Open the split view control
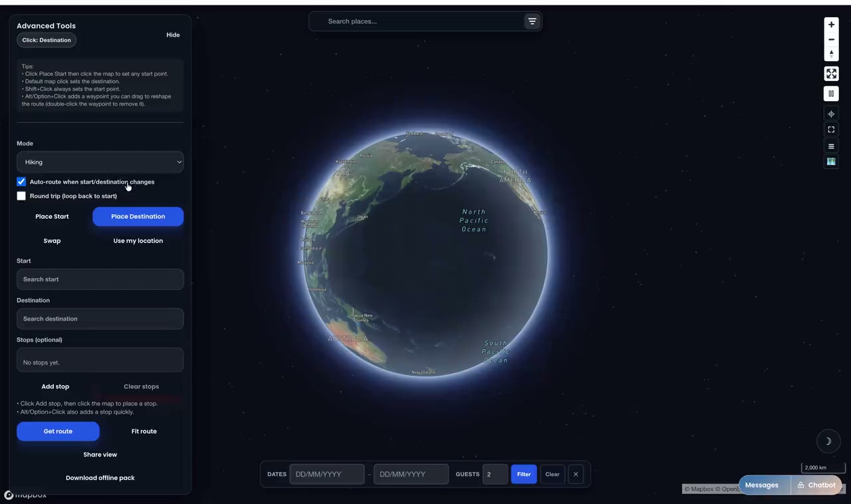 [x=831, y=93]
